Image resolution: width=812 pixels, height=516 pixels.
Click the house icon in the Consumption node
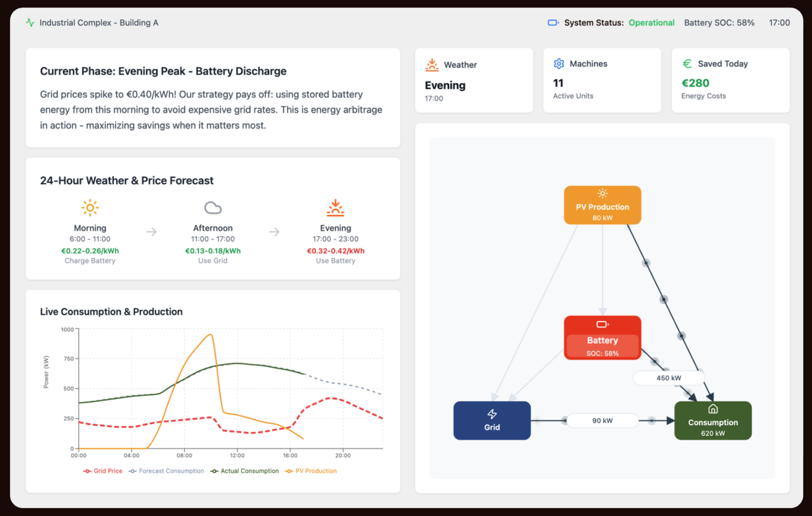click(x=713, y=409)
